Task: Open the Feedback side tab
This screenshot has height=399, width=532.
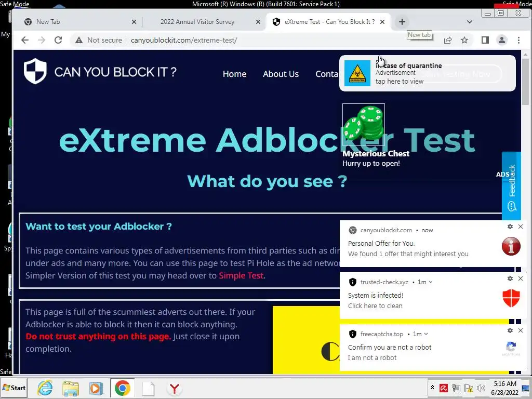Action: 511,186
